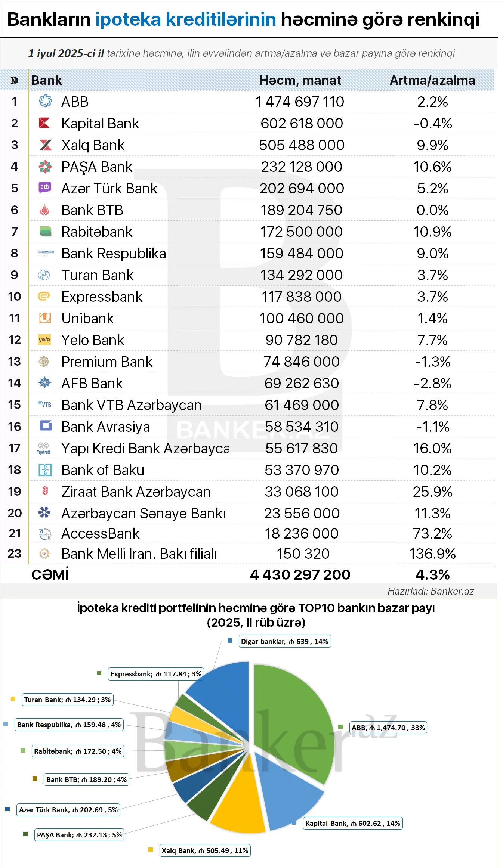503x868 pixels.
Task: Select the Xalq Bank logo icon
Action: tap(46, 145)
